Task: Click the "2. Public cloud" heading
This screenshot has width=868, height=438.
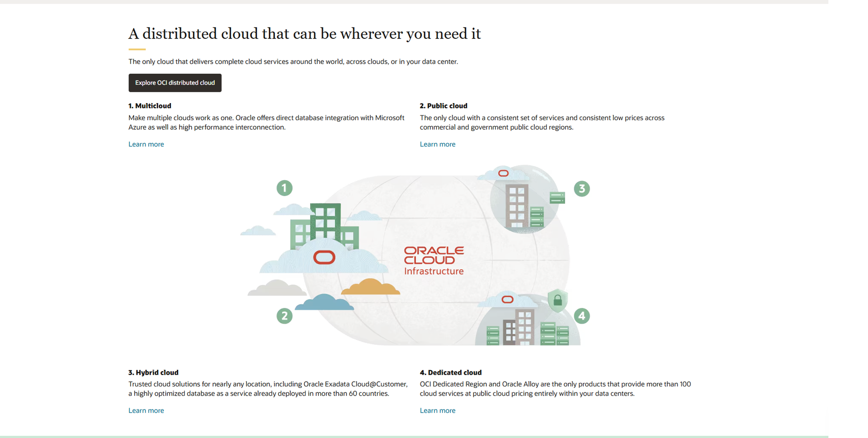Action: pyautogui.click(x=443, y=106)
